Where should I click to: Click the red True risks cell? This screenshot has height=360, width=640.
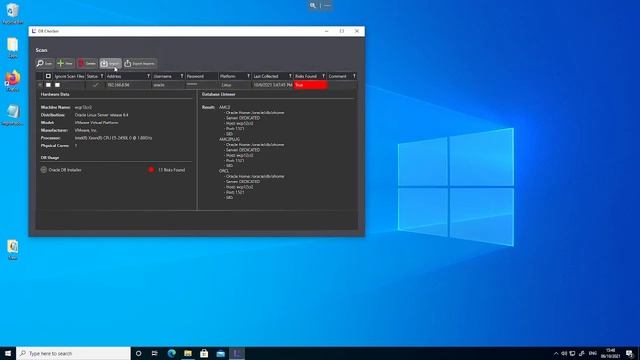311,85
